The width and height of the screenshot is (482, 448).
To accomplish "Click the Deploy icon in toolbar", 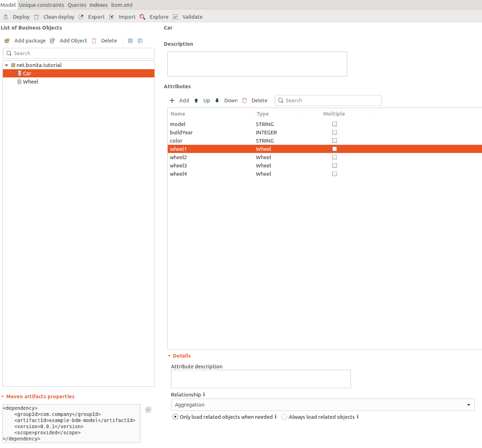I will pyautogui.click(x=6, y=17).
